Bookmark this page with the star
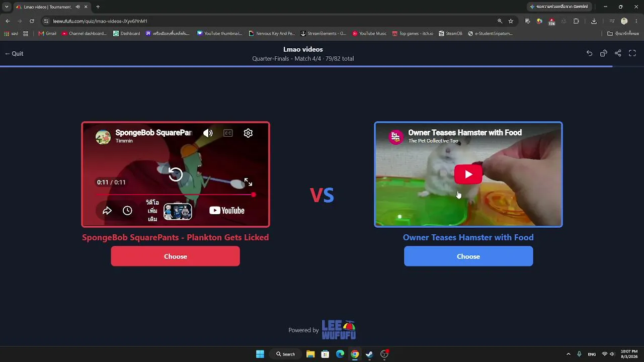Image resolution: width=644 pixels, height=362 pixels. (x=511, y=21)
